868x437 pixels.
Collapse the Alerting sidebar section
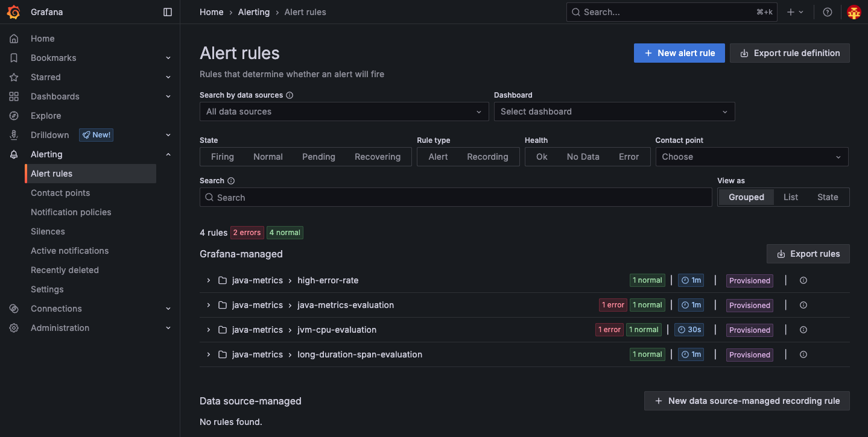pyautogui.click(x=168, y=154)
